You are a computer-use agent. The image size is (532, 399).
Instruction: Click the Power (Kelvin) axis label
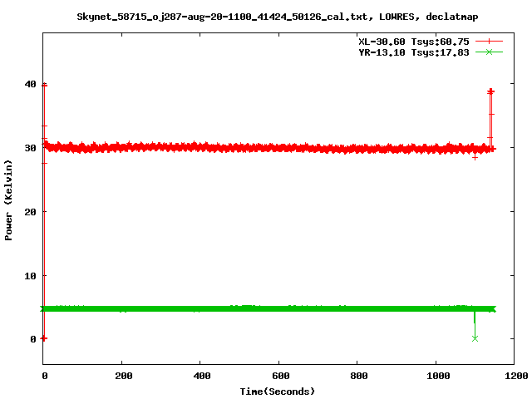point(8,200)
